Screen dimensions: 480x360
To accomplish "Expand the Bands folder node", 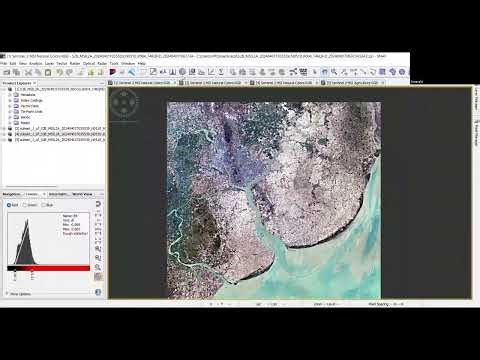I will [x=10, y=117].
